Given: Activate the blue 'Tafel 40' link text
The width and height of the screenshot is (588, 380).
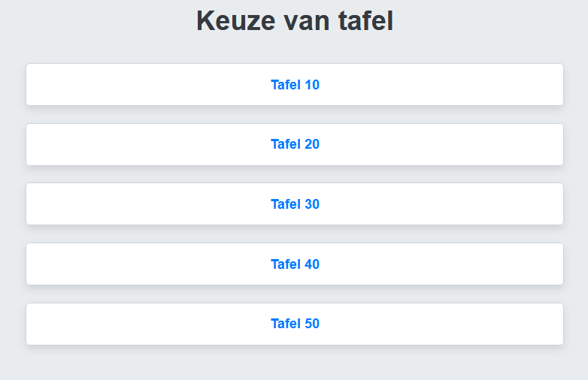Looking at the screenshot, I should (x=295, y=264).
